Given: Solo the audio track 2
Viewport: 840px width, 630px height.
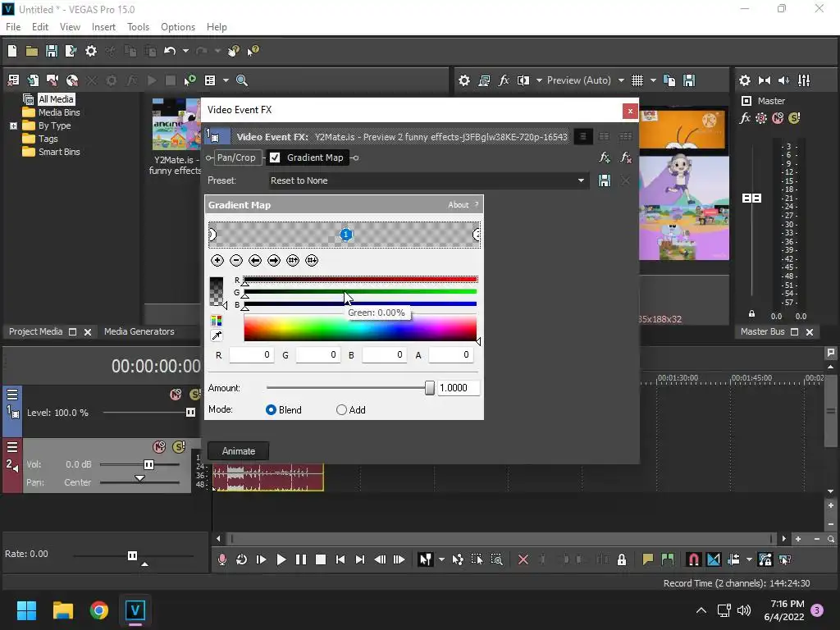Looking at the screenshot, I should tap(179, 447).
